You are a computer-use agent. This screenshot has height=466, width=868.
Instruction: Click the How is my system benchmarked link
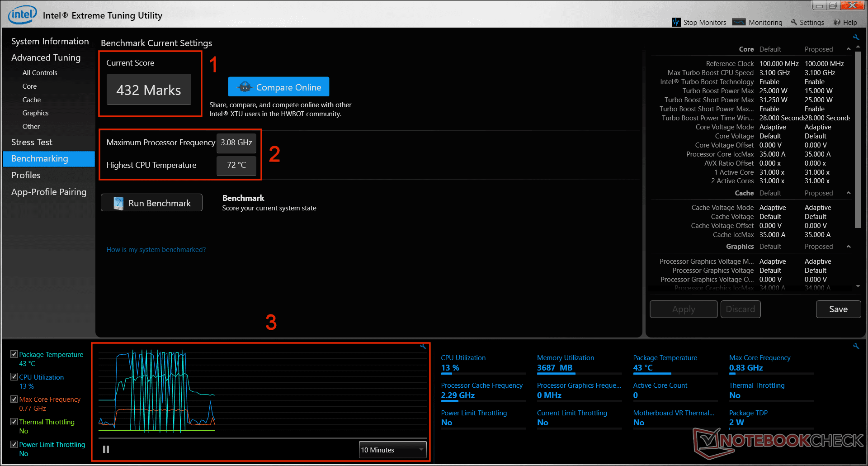pos(156,249)
